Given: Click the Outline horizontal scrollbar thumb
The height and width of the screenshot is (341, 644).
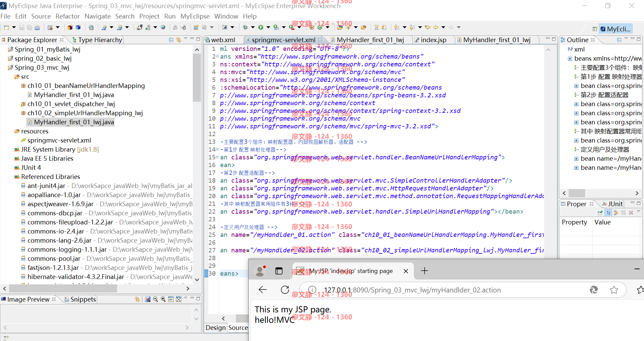Looking at the screenshot, I should (577, 193).
